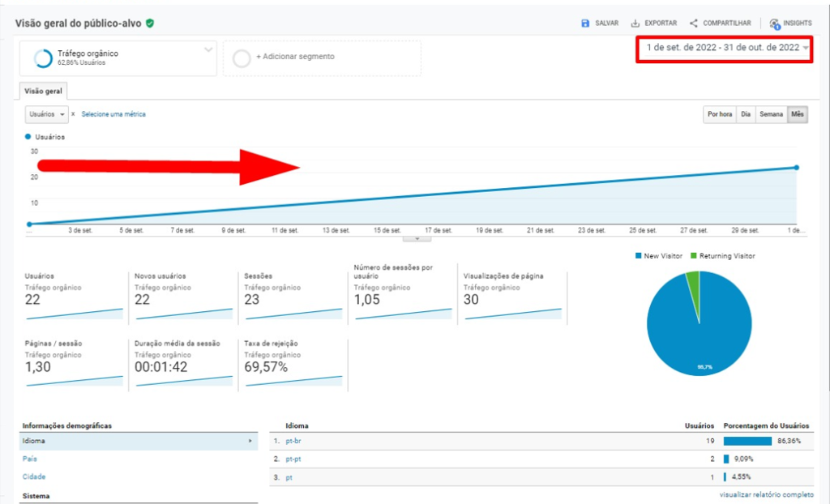
Task: Remove Usuários metric with x icon
Action: pyautogui.click(x=73, y=114)
